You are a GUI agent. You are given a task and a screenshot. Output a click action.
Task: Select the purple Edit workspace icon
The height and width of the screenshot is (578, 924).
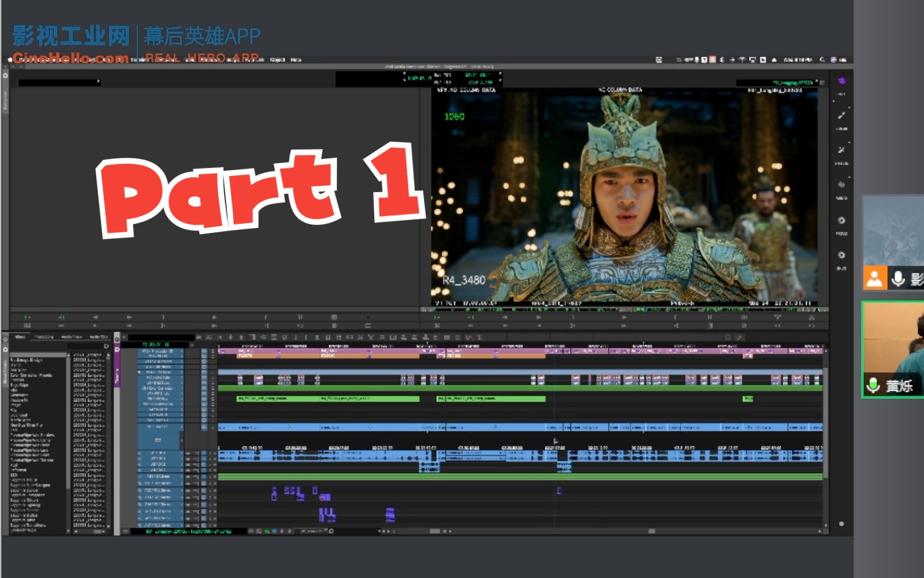tap(842, 81)
